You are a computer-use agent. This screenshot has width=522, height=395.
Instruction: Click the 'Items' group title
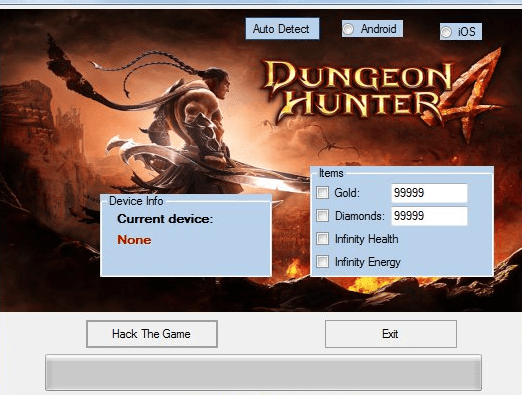331,173
